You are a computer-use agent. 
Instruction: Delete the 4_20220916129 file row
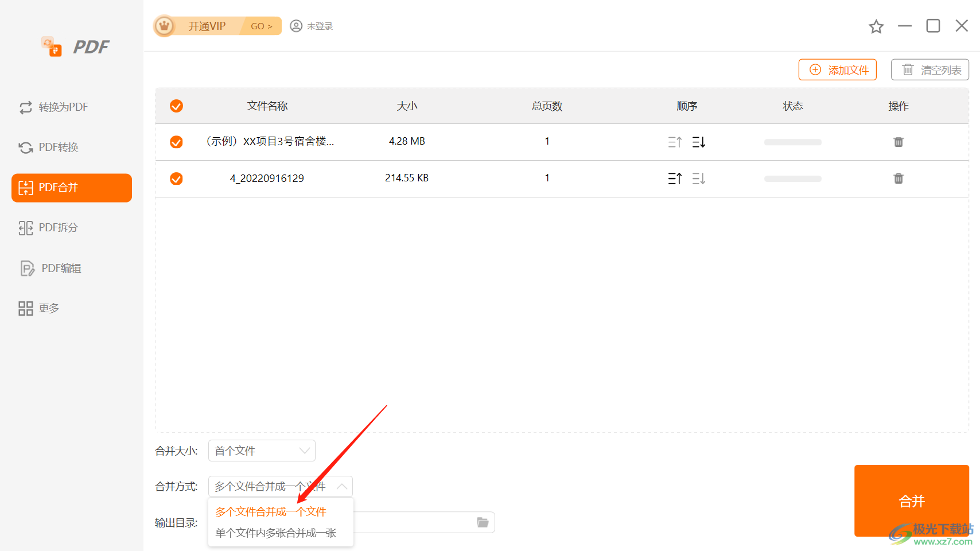(899, 179)
